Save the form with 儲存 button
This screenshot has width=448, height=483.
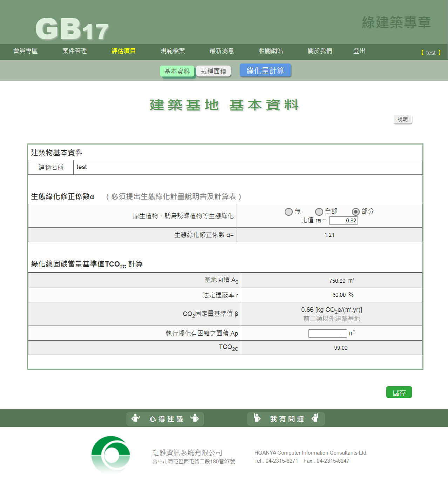(399, 393)
